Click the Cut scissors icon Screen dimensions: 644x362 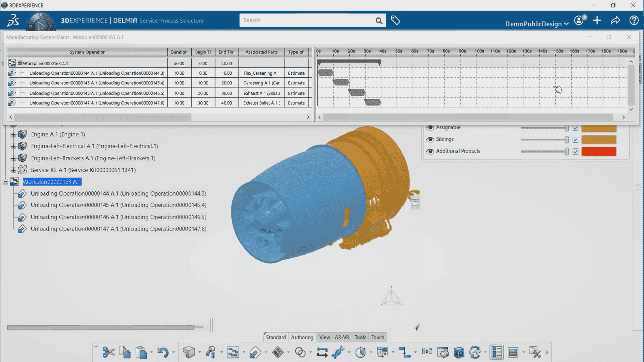108,352
